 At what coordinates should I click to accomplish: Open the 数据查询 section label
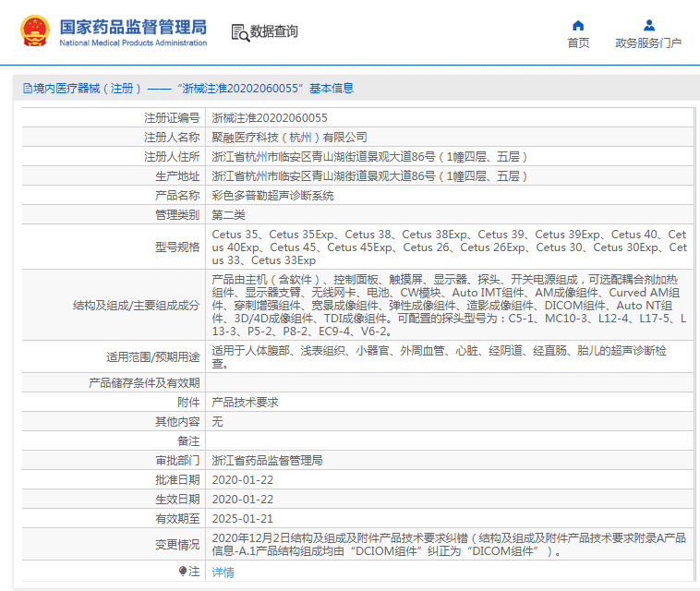(274, 32)
